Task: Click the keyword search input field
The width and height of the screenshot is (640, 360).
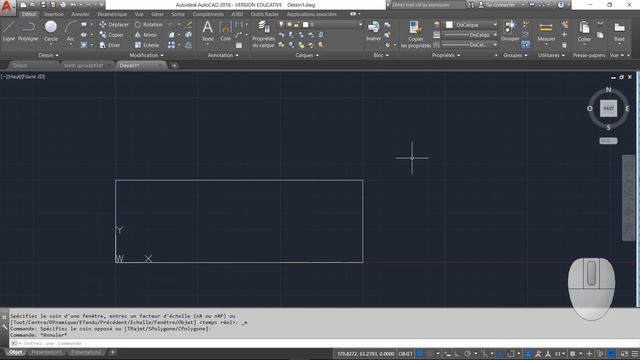Action: click(428, 5)
